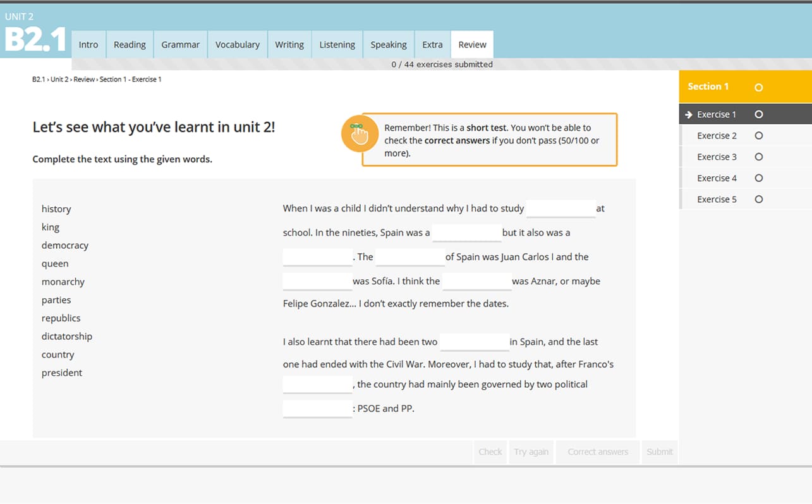812x504 pixels.
Task: Open Exercise 1 in the sidebar
Action: coord(745,114)
